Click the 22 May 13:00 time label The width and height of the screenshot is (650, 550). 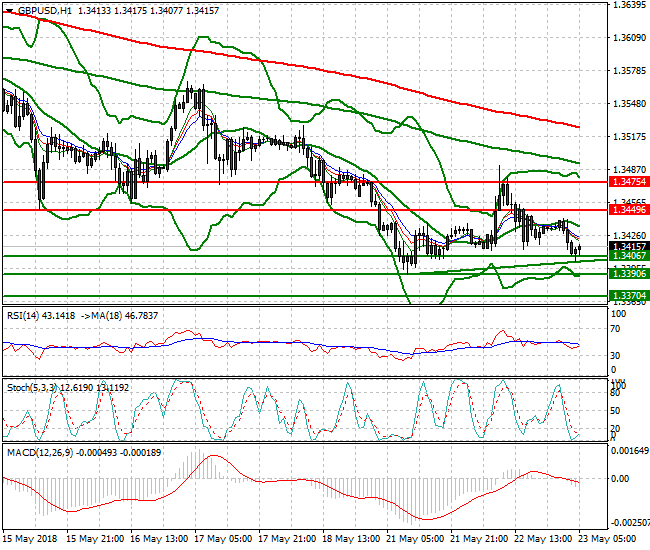coord(543,539)
